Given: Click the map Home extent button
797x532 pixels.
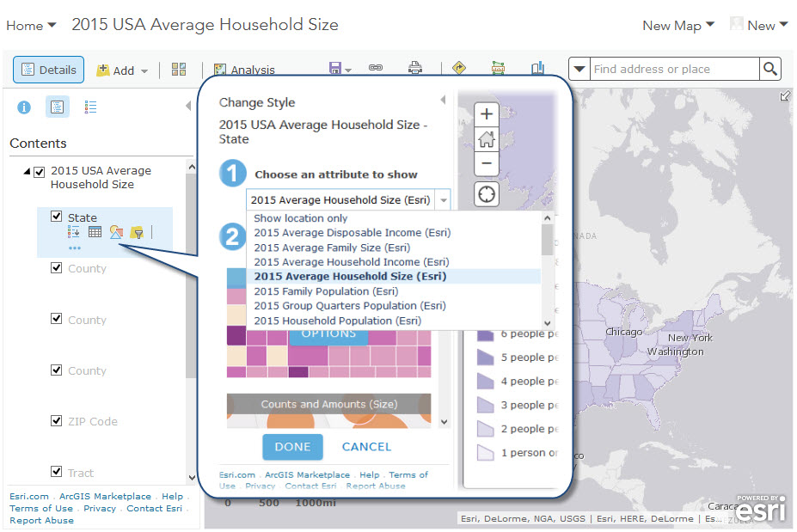Looking at the screenshot, I should (x=487, y=138).
